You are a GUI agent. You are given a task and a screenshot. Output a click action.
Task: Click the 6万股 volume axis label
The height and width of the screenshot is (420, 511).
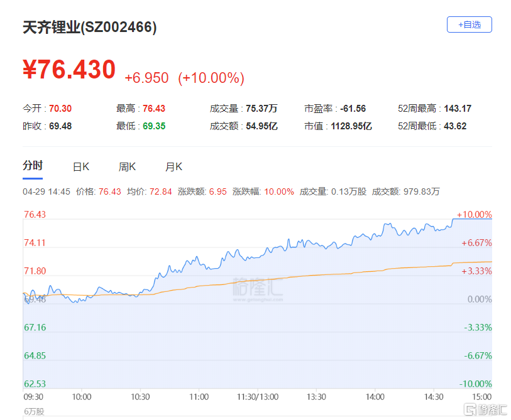pyautogui.click(x=34, y=412)
